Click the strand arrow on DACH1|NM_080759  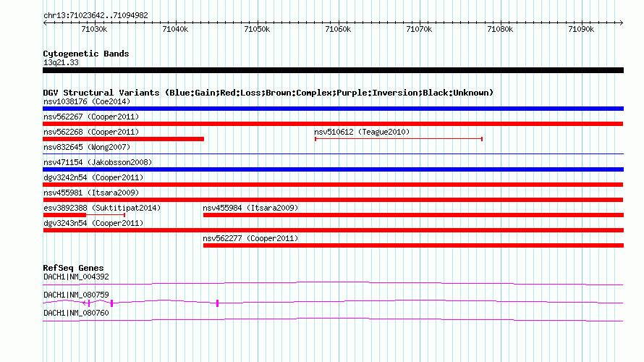pos(85,303)
